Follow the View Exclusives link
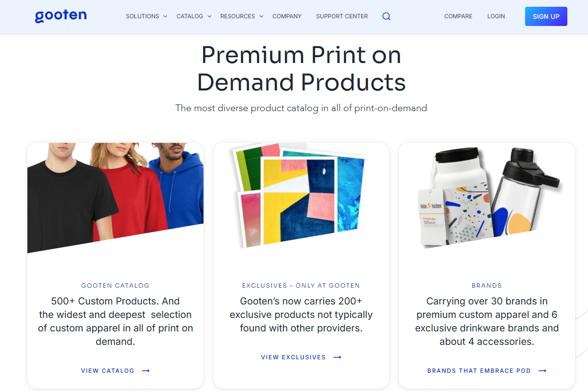Image resolution: width=588 pixels, height=392 pixels. click(x=294, y=357)
